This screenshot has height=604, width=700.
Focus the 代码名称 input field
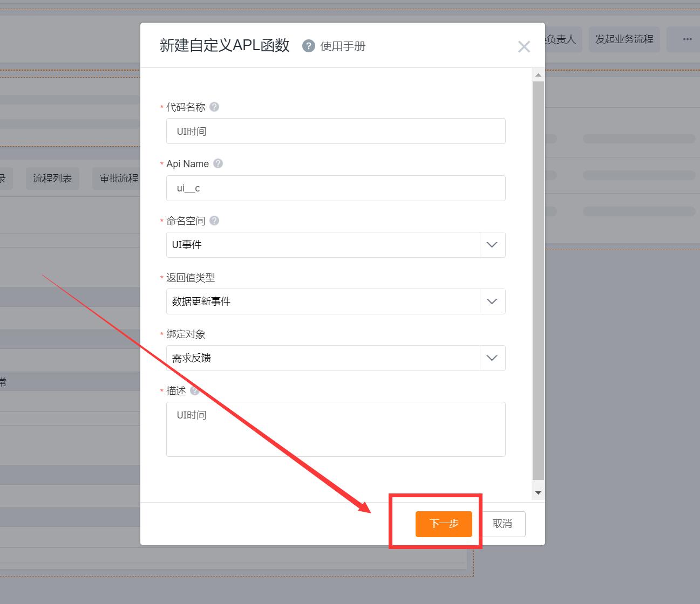(x=336, y=131)
